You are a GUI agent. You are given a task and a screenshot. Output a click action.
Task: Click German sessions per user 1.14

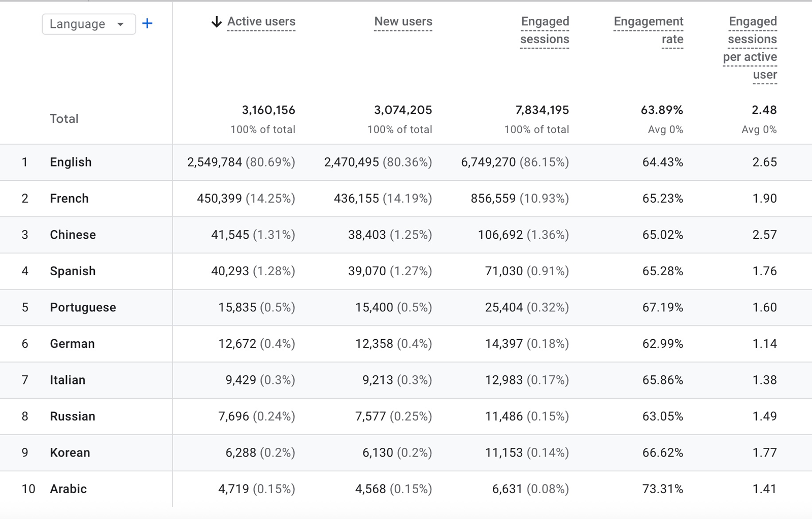tap(765, 344)
